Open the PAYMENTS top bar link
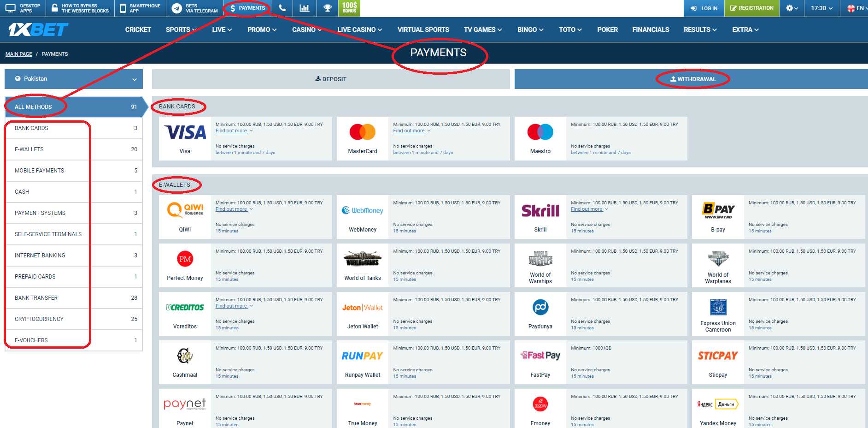 247,8
